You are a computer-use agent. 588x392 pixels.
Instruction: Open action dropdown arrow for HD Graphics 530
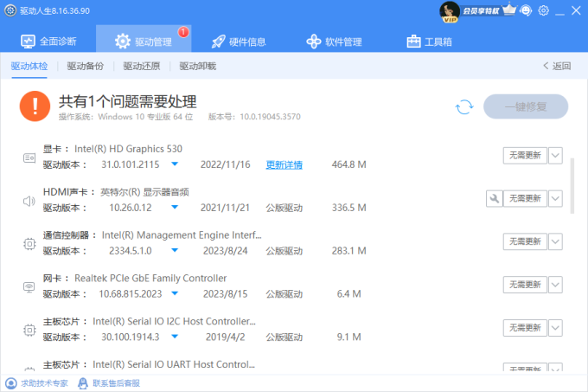(x=555, y=155)
